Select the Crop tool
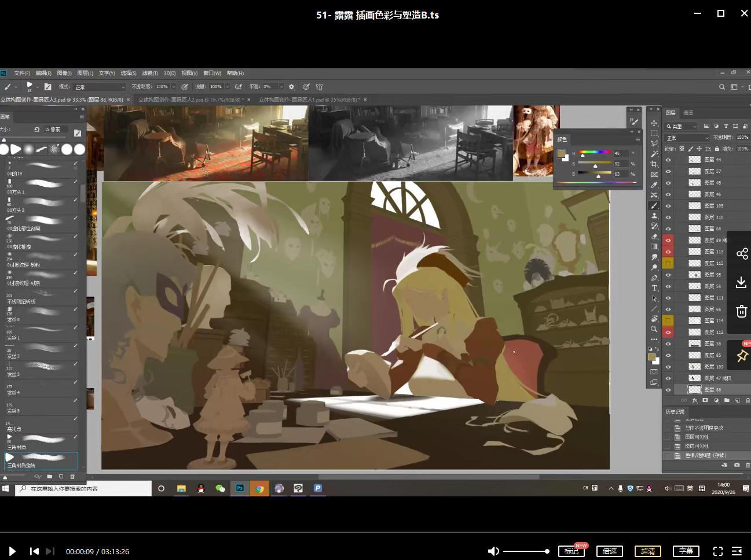 654,164
